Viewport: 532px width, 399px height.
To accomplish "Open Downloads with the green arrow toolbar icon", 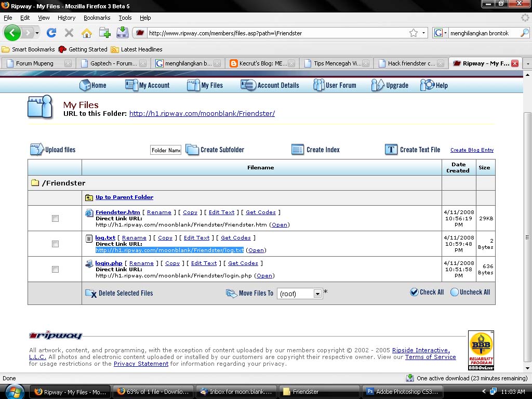I will click(122, 33).
